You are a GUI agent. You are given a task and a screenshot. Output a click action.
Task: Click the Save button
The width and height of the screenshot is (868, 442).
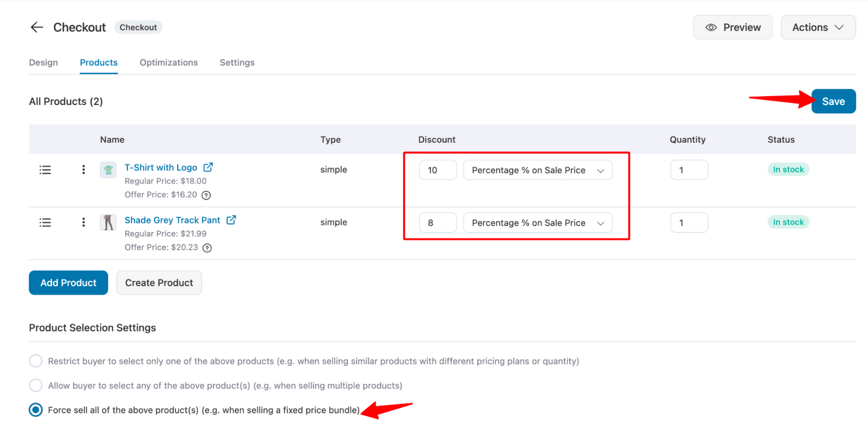833,101
